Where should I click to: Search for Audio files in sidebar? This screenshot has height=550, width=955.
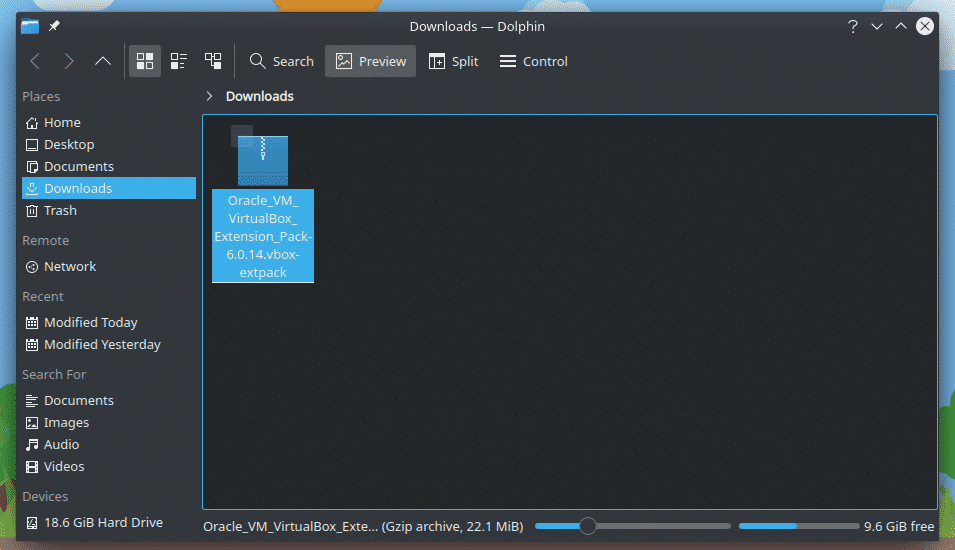click(109, 444)
